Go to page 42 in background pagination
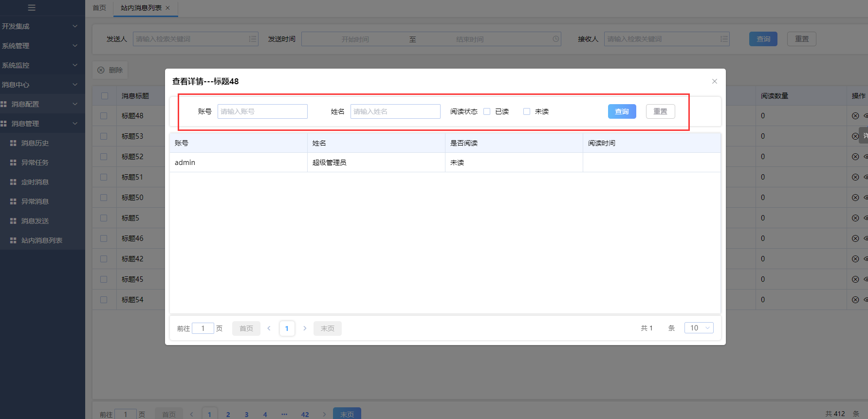 coord(305,415)
